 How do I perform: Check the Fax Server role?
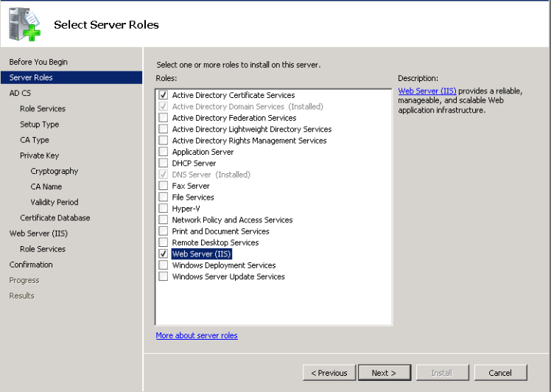point(163,186)
